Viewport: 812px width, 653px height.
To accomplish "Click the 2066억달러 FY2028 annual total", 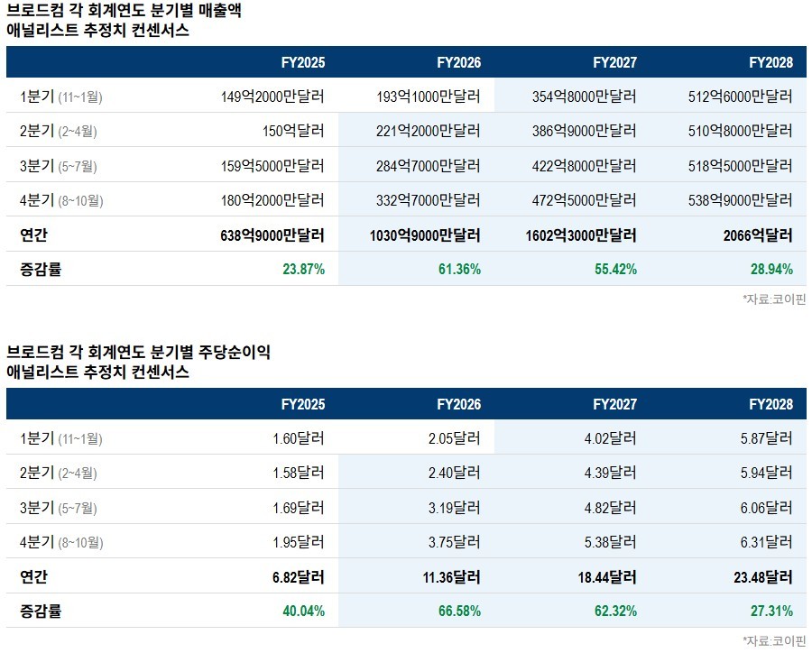I will point(758,235).
